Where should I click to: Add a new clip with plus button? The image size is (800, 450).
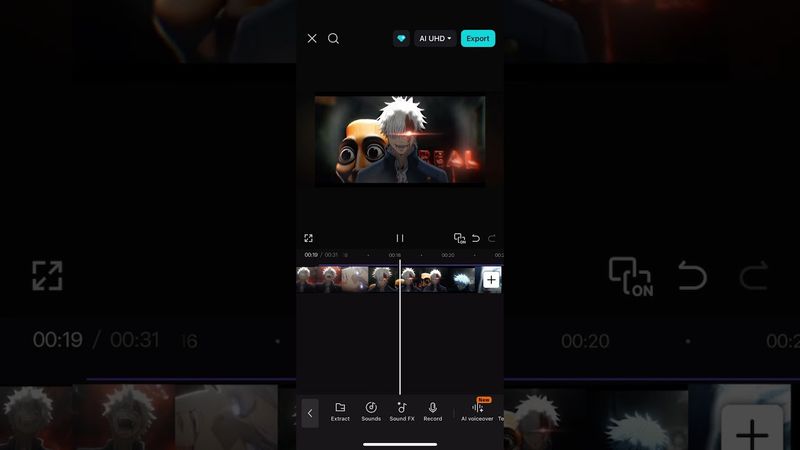pos(491,280)
